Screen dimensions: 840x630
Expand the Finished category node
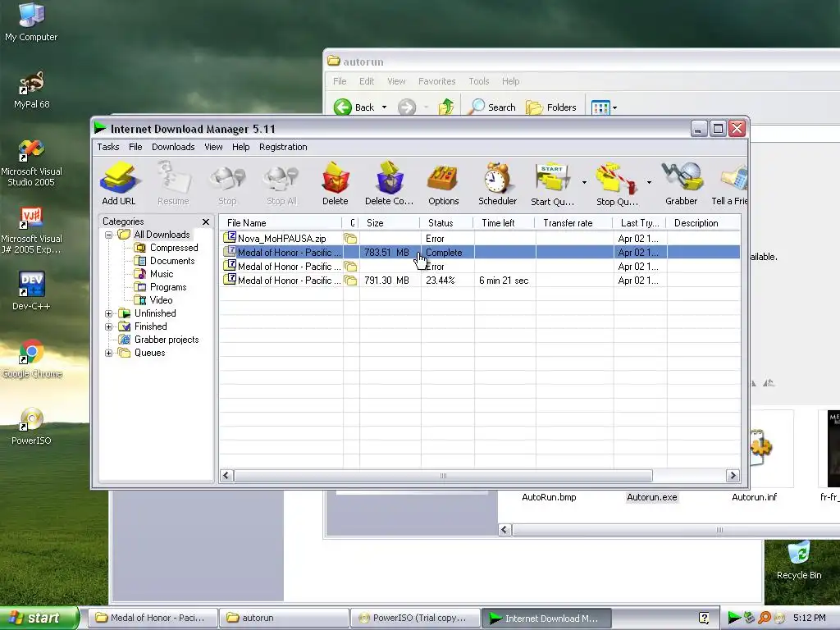(109, 326)
